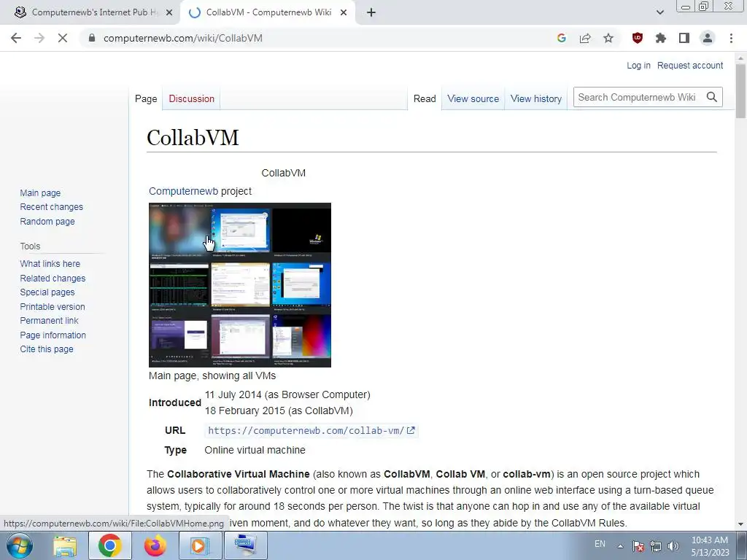747x560 pixels.
Task: Click the Chrome taskbar icon
Action: click(109, 545)
